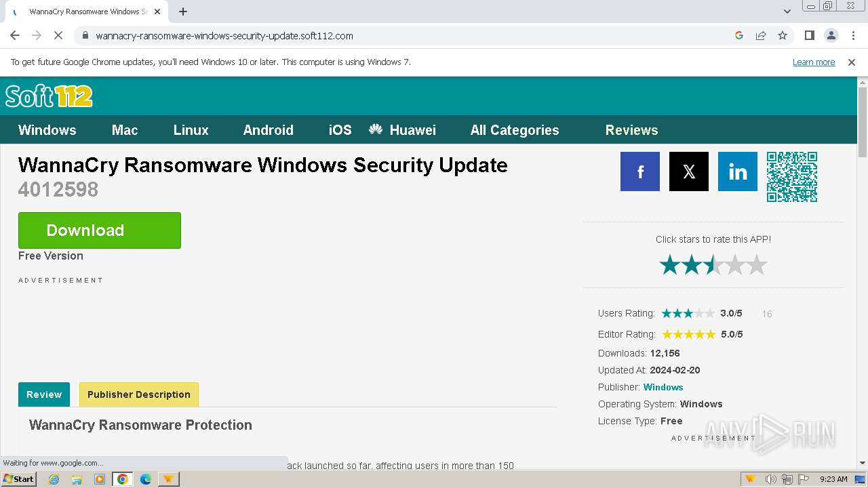Select Downloads count 12,156
The height and width of the screenshot is (488, 868).
pos(665,353)
